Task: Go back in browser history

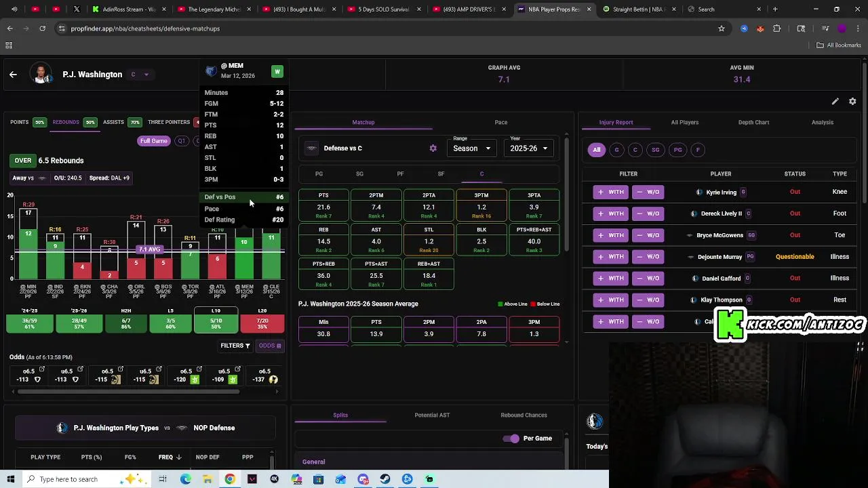Action: [x=10, y=28]
